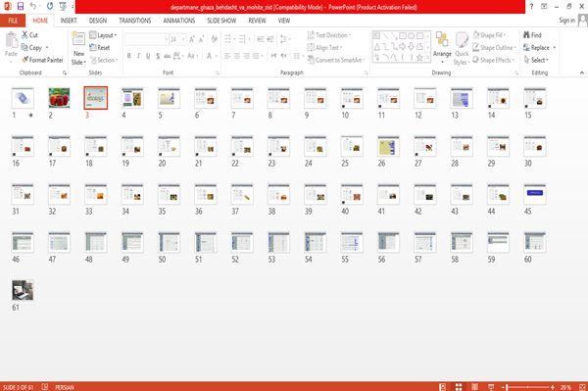
Task: Click the zoom slider in status bar
Action: [x=528, y=387]
